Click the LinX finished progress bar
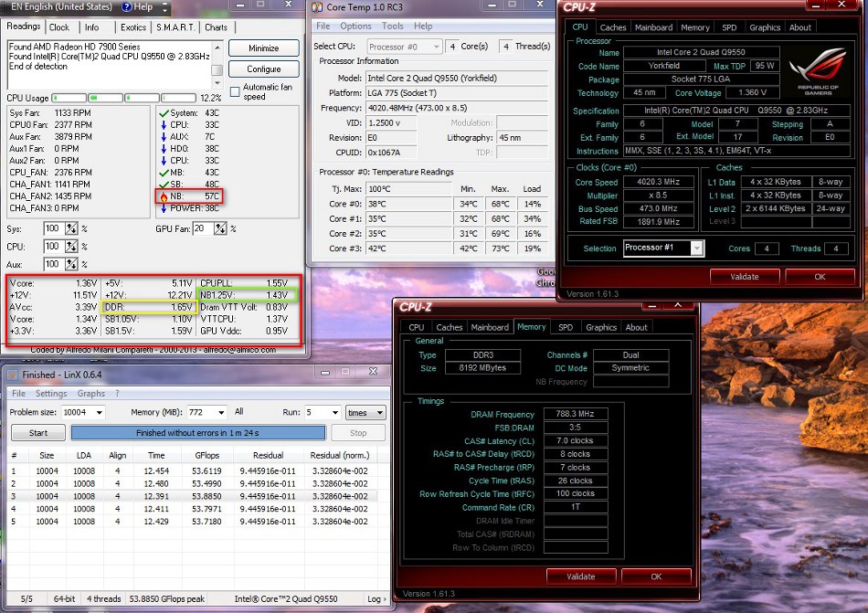Viewport: 868px width, 613px height. coord(197,433)
